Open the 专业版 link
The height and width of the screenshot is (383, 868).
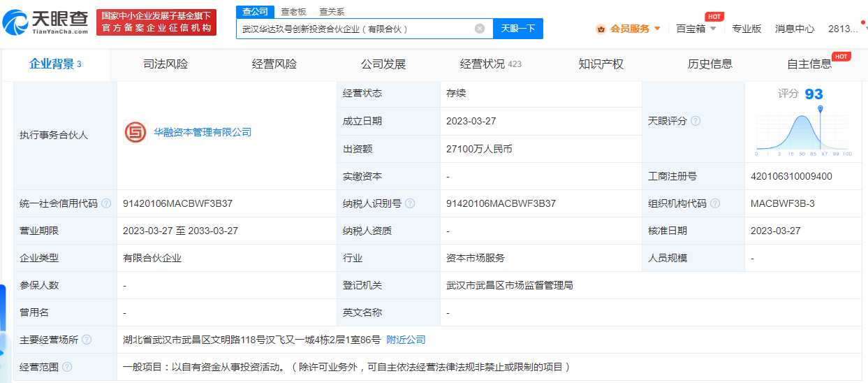(x=746, y=29)
